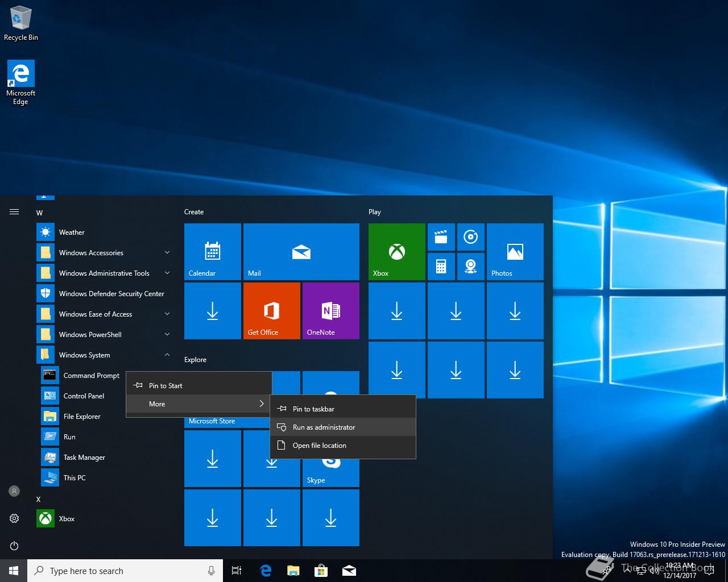Open the Microsoft Edge desktop shortcut
This screenshot has width=728, height=582.
pyautogui.click(x=21, y=82)
